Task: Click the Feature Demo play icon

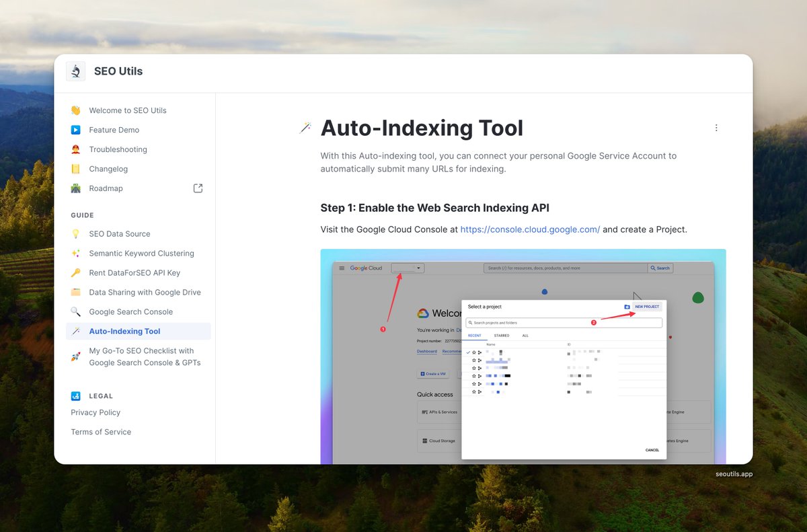Action: 76,130
